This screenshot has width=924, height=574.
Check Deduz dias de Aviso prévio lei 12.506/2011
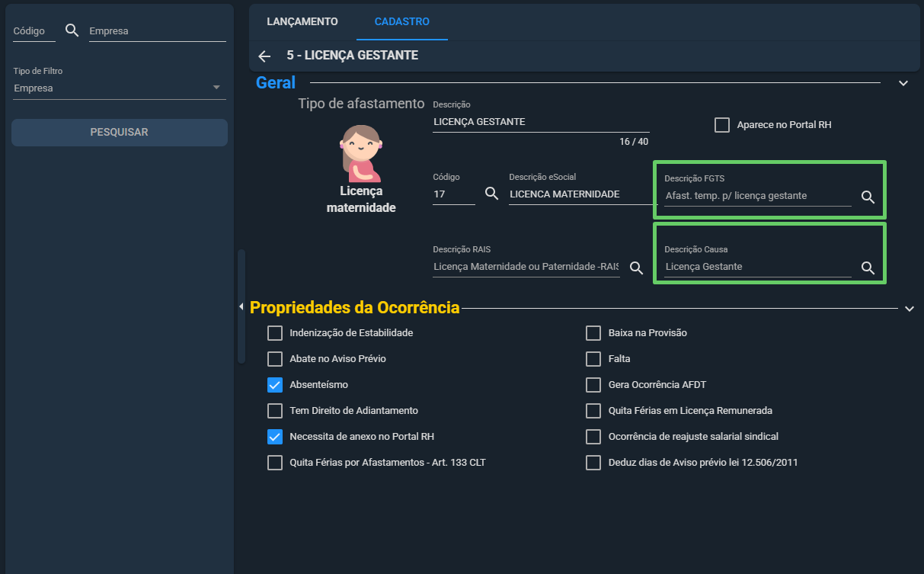click(x=593, y=463)
